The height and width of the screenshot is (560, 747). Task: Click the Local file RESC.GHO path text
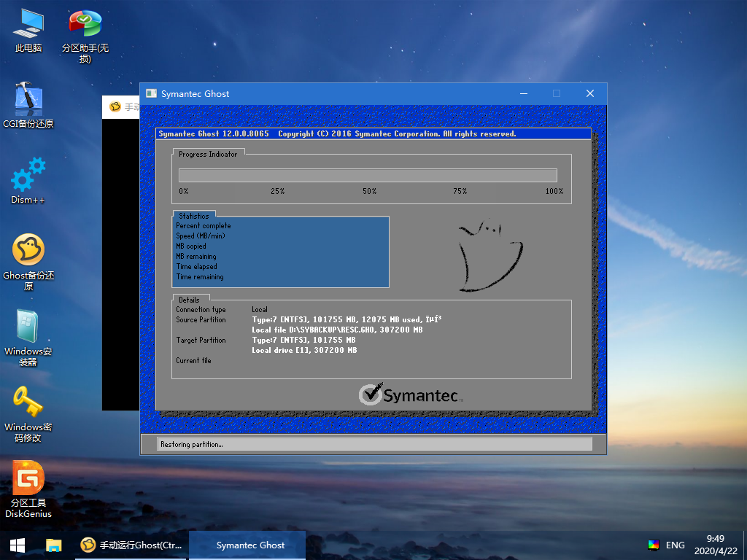coord(337,330)
